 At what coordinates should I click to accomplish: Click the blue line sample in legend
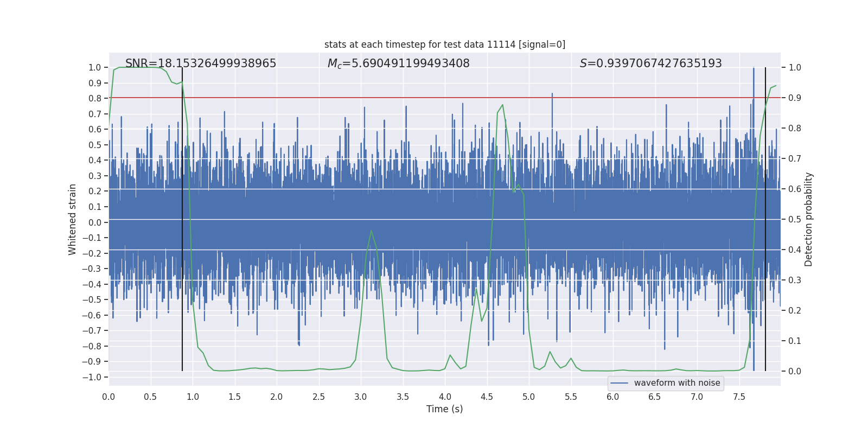click(x=620, y=383)
